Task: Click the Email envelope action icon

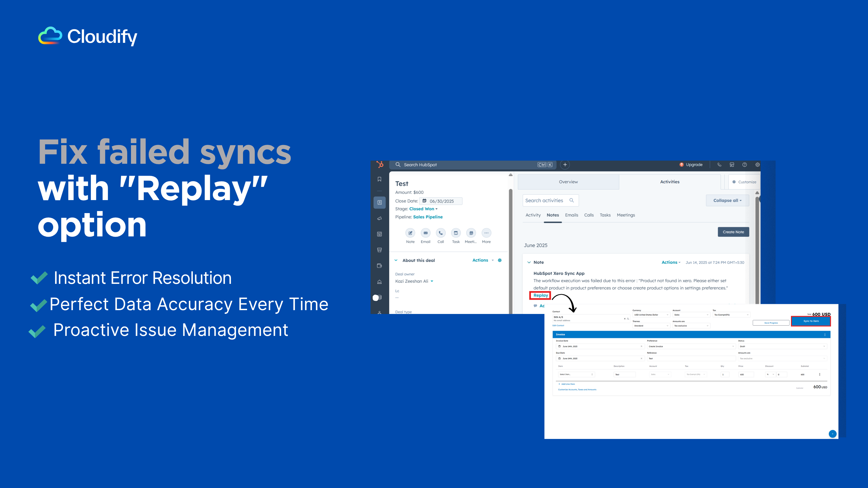Action: (x=426, y=233)
